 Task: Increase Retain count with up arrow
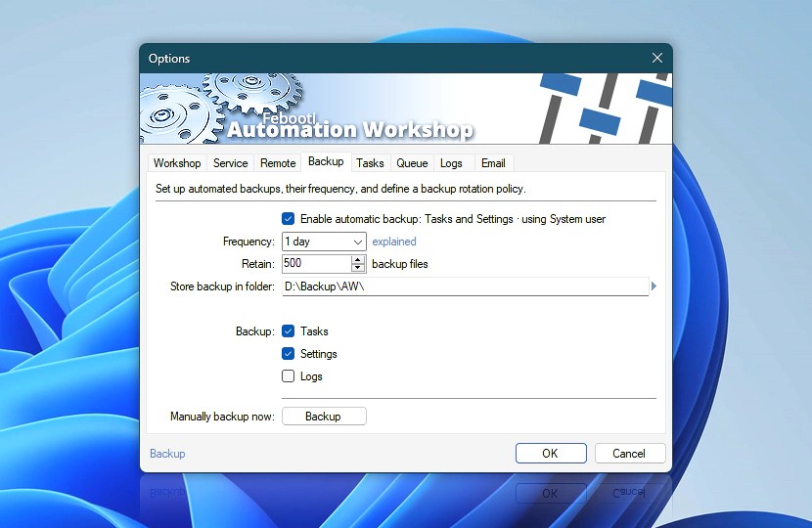point(358,259)
